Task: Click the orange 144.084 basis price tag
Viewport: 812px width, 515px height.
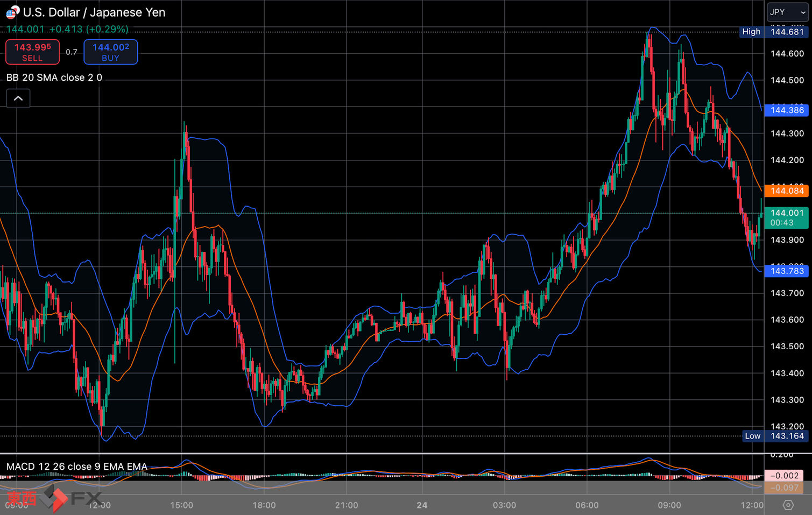Action: [x=787, y=191]
